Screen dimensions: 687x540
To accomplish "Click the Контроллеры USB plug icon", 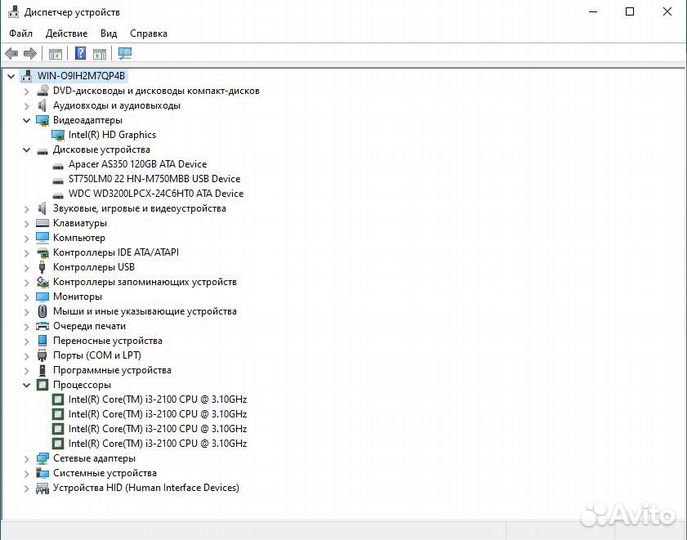I will coord(42,267).
